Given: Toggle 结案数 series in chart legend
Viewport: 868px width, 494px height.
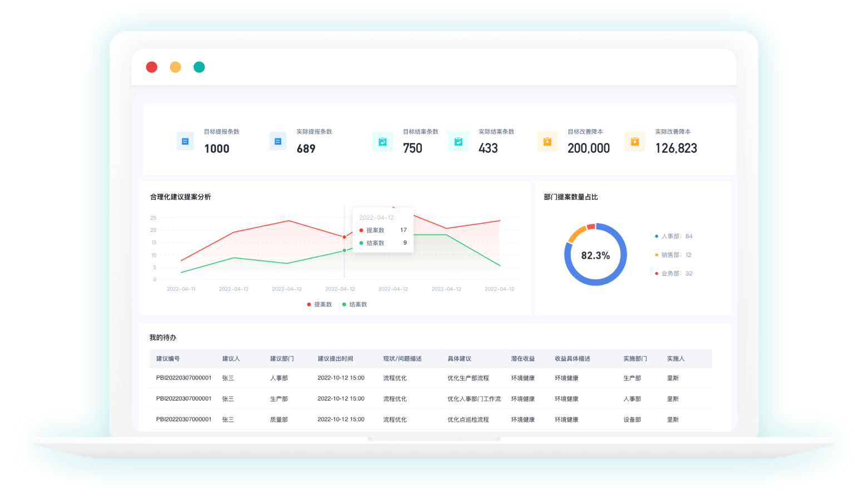Looking at the screenshot, I should [354, 304].
